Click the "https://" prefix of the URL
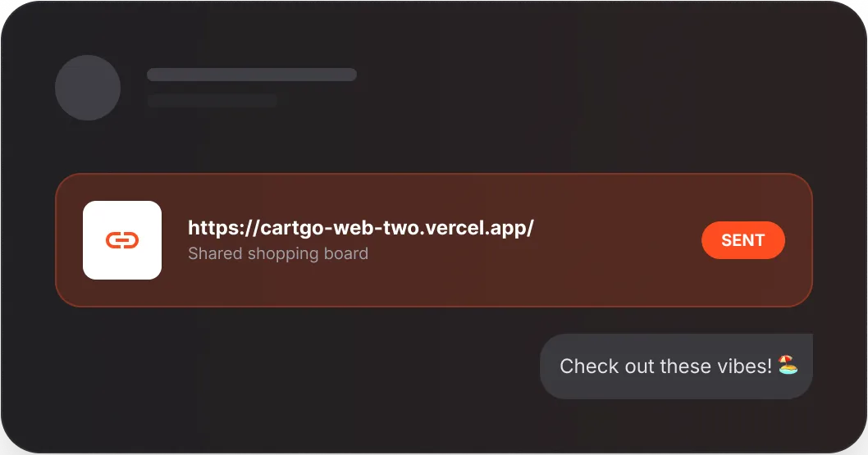 217,228
